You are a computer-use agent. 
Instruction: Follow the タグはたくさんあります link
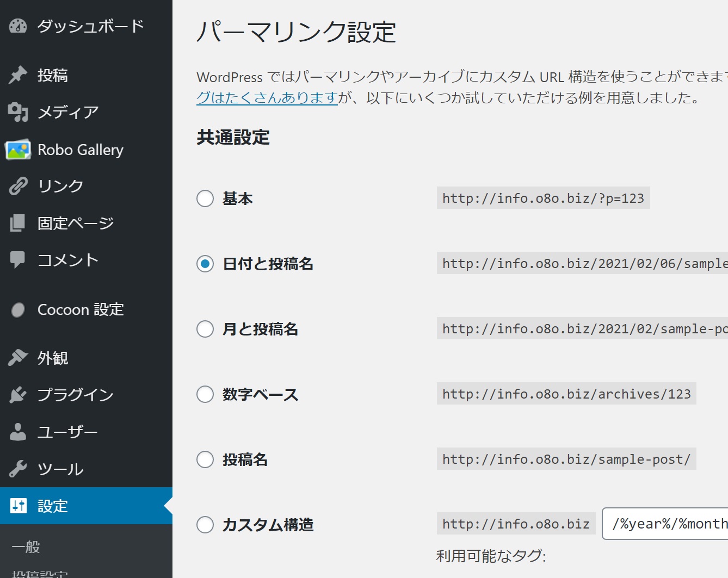coord(267,98)
